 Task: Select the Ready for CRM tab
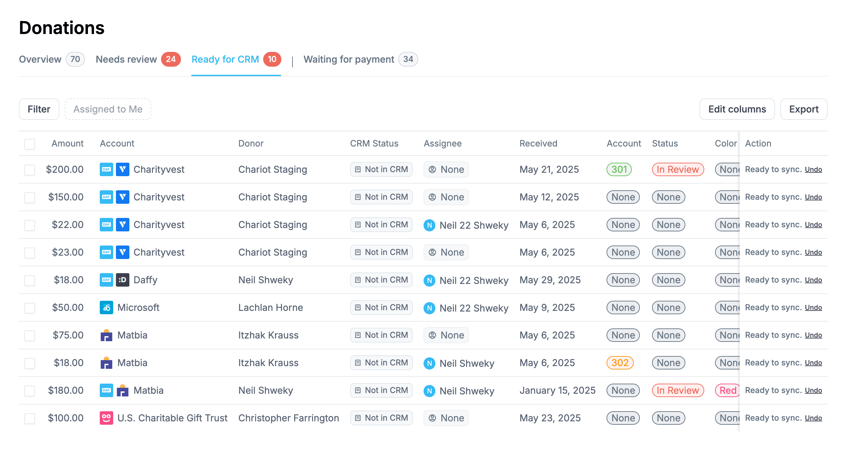[x=236, y=59]
